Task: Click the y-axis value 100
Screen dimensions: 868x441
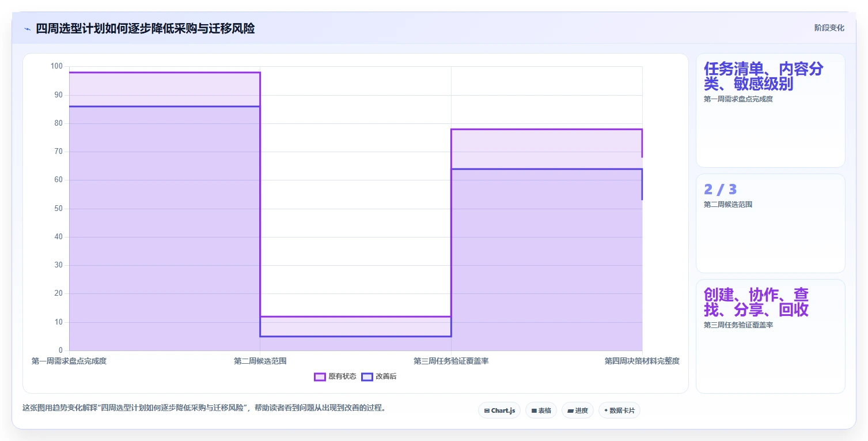Action: 56,66
